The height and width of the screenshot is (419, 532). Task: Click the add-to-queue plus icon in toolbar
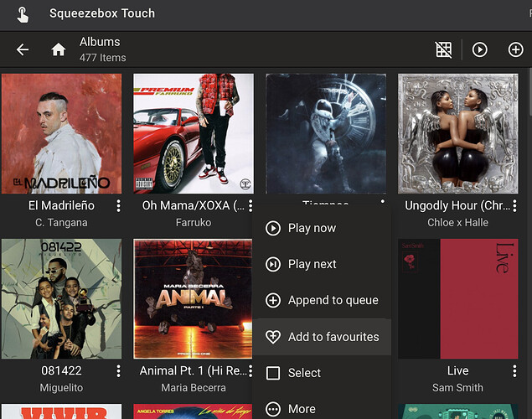pos(515,49)
